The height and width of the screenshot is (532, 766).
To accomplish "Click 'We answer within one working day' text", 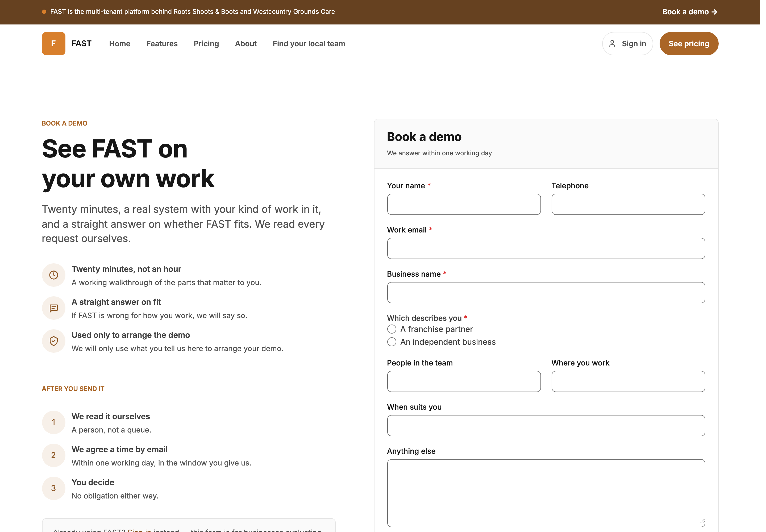I will click(439, 153).
